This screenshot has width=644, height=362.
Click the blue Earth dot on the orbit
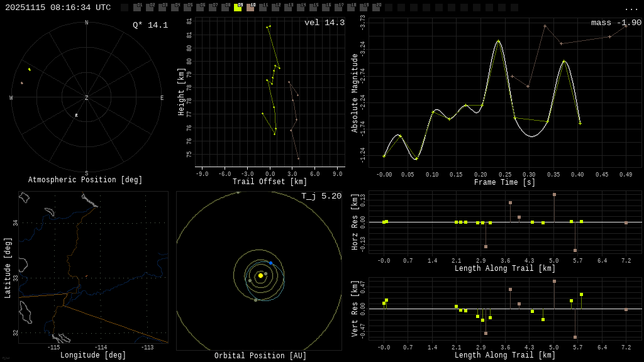click(271, 263)
